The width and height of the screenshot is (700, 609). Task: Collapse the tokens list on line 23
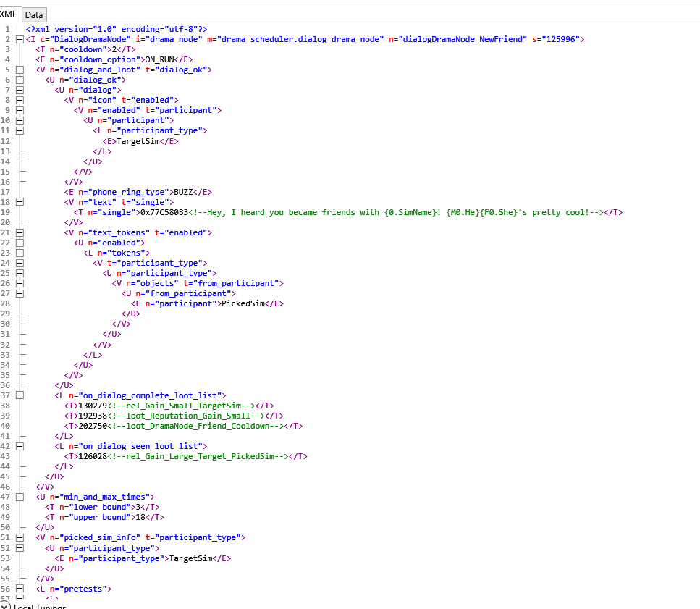[x=20, y=253]
